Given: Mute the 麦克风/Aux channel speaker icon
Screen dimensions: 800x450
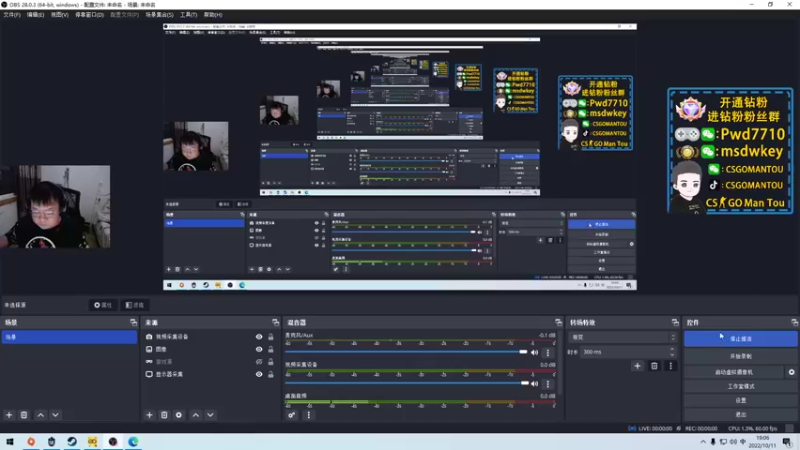Looking at the screenshot, I should (x=534, y=352).
